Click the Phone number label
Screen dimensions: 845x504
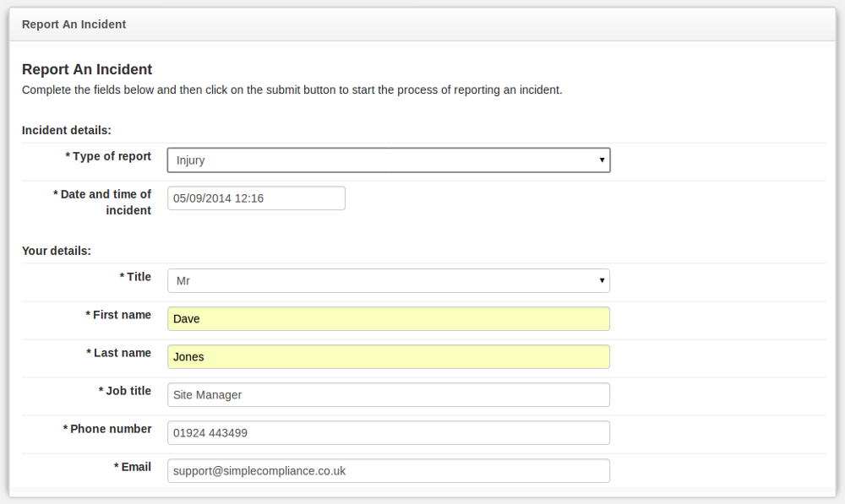107,429
